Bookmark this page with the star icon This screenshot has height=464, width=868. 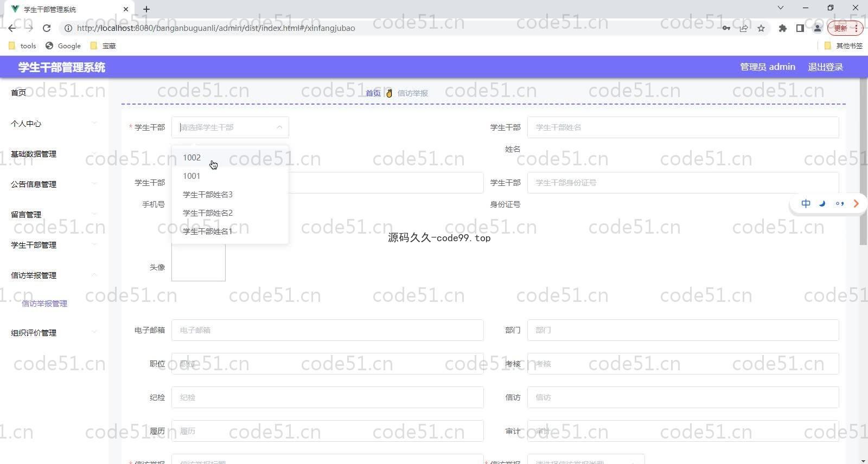pyautogui.click(x=761, y=28)
